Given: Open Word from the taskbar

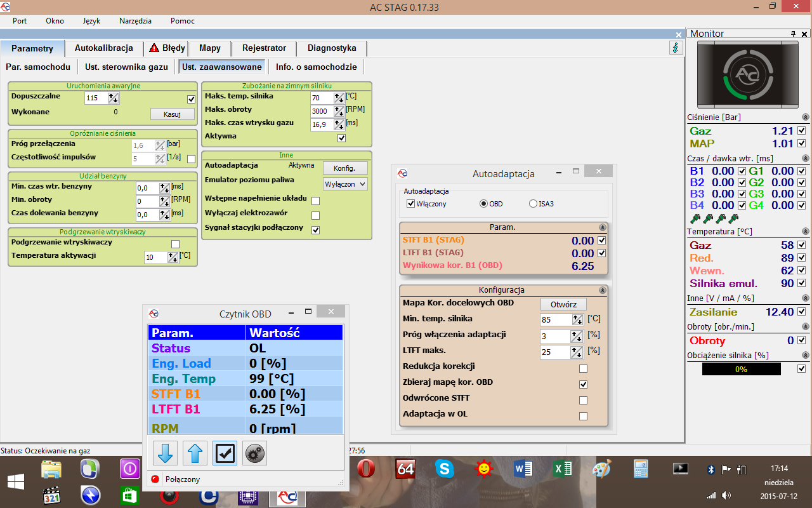Looking at the screenshot, I should 523,470.
